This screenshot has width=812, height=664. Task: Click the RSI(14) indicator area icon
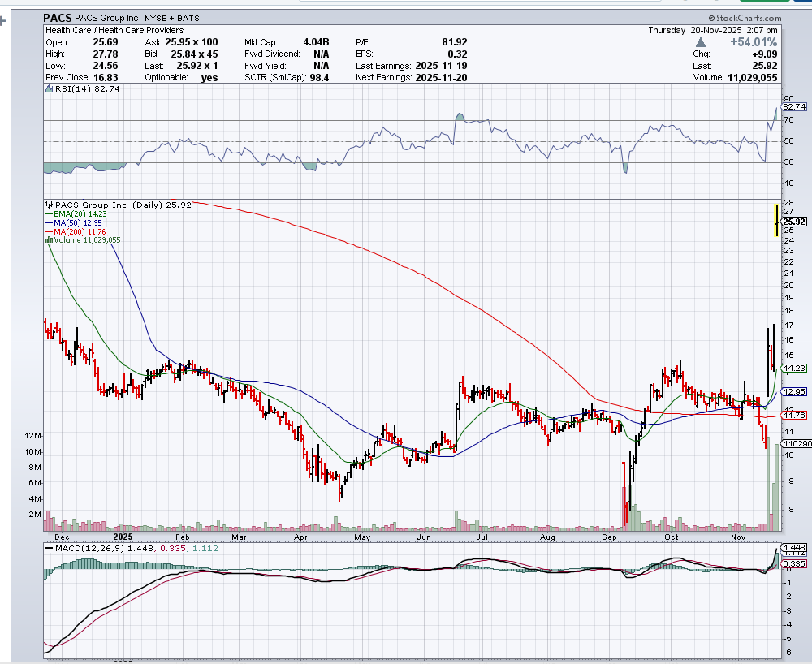tap(47, 88)
